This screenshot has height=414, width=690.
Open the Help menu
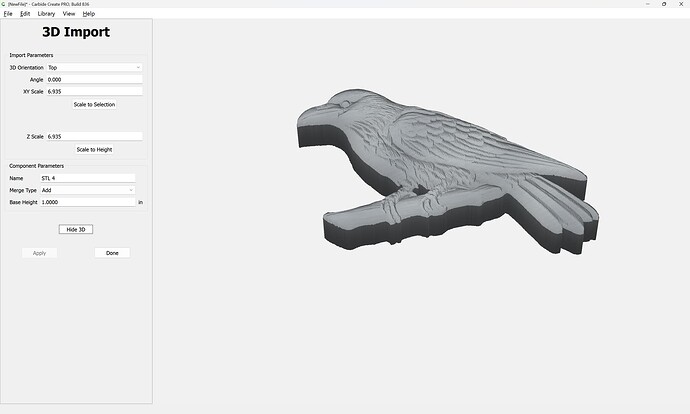[x=89, y=14]
